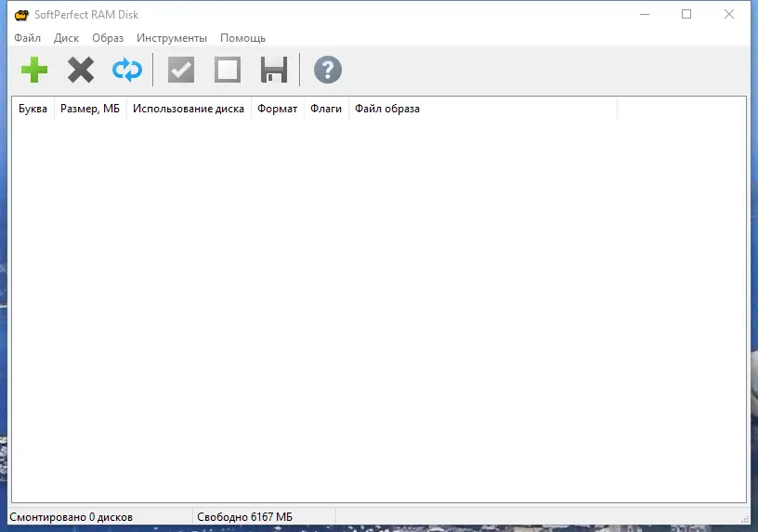Click the Использование диска column header
The height and width of the screenshot is (532, 758).
tap(189, 109)
